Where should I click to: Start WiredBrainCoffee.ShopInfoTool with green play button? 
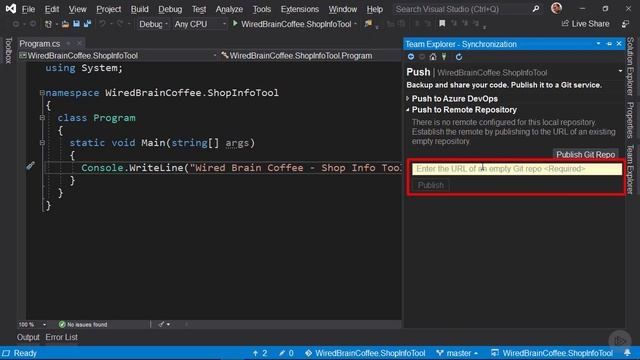click(x=292, y=24)
